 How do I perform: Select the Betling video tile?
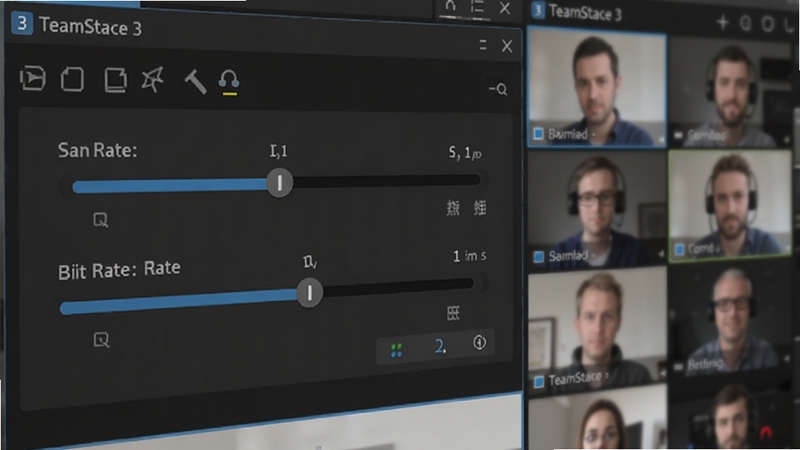pos(731,321)
